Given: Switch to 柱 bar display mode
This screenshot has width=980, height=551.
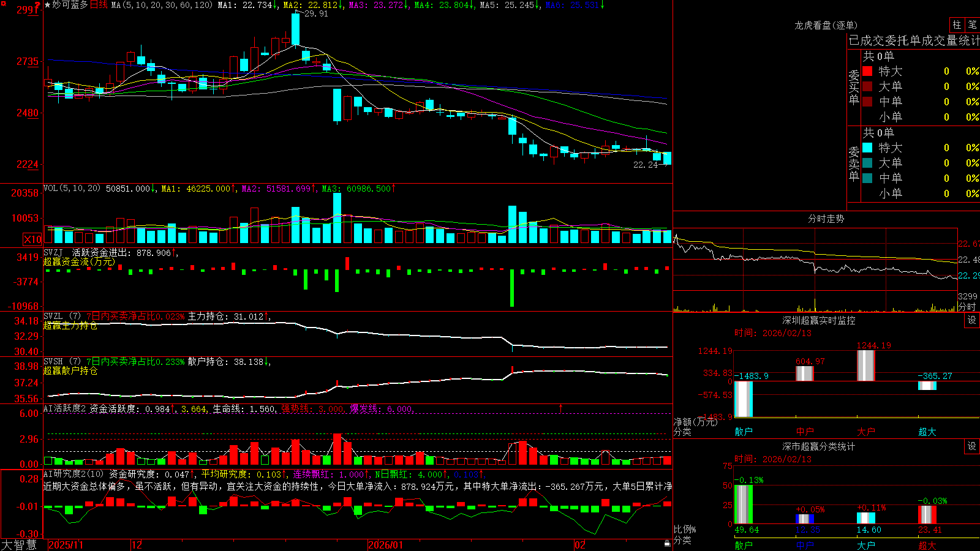Looking at the screenshot, I should click(957, 24).
